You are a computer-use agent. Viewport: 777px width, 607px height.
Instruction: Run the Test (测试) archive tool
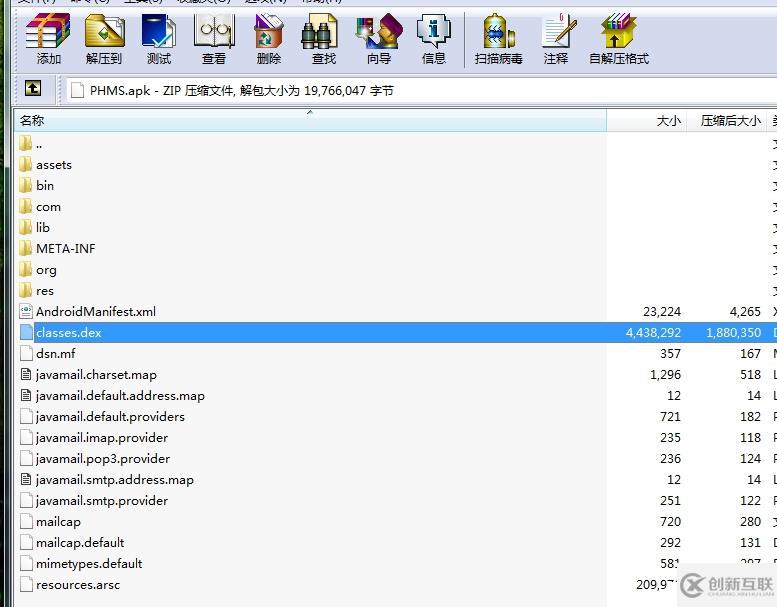[158, 38]
